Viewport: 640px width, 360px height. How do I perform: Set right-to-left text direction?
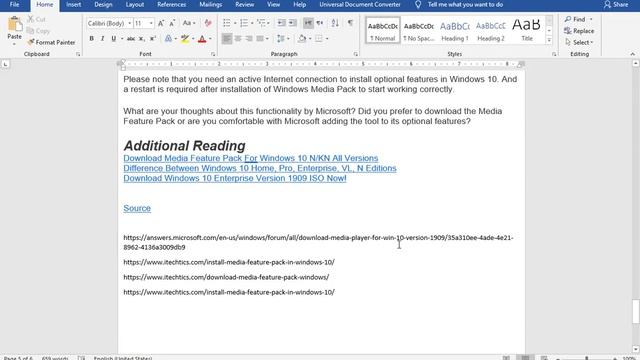320,23
